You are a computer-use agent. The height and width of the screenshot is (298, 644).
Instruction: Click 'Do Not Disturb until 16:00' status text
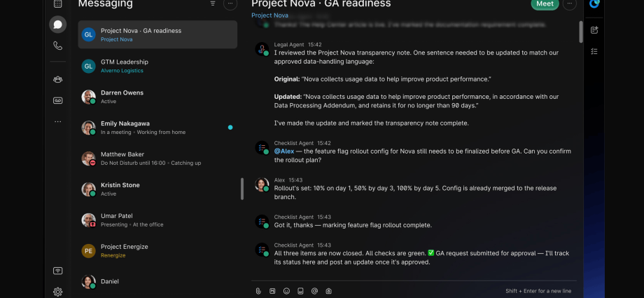click(x=133, y=163)
